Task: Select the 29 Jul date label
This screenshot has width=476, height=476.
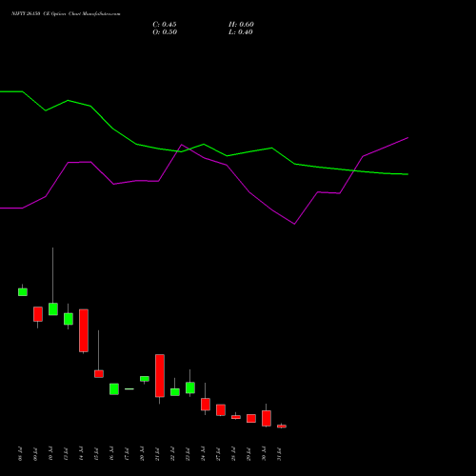Action: [x=249, y=454]
